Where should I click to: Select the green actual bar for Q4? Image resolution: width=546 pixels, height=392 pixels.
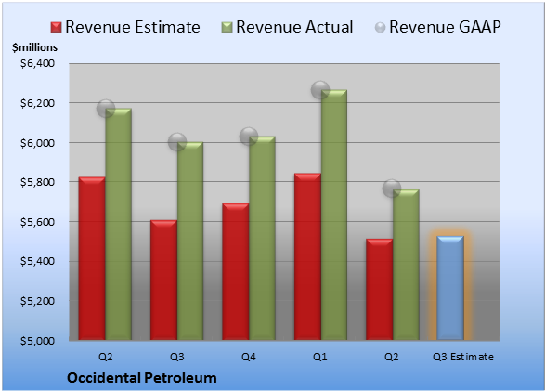click(x=262, y=238)
